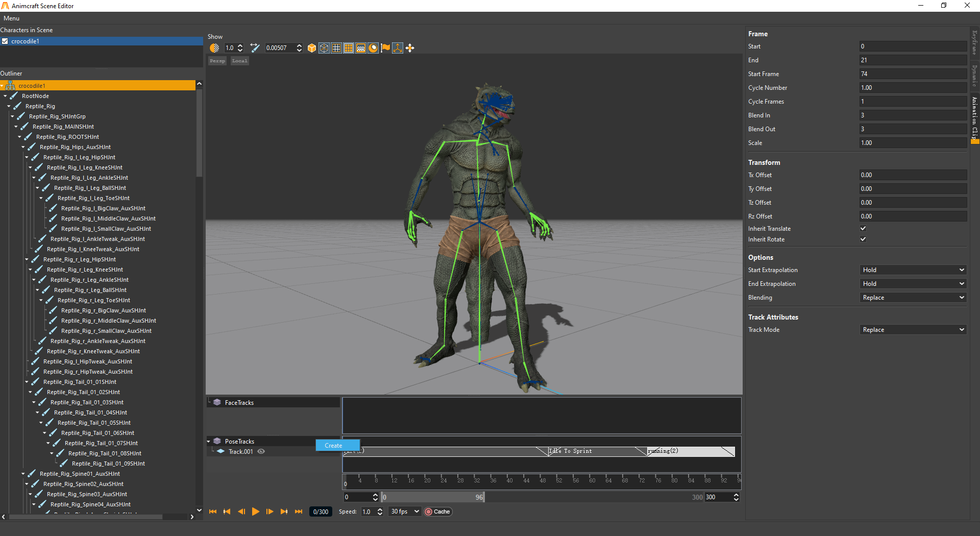Viewport: 980px width, 536px height.
Task: Click the four-arrow move manipulator icon
Action: (410, 48)
